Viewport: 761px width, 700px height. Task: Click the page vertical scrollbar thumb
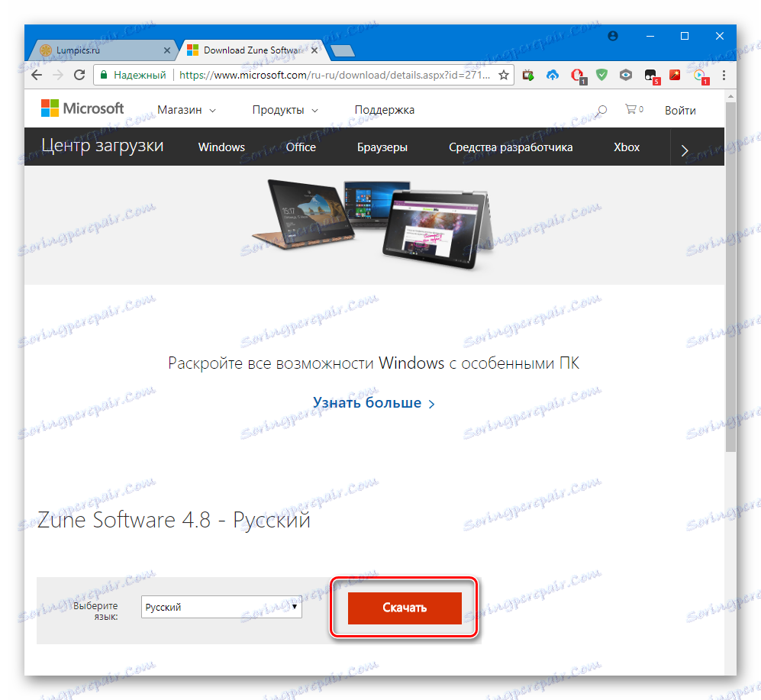730,276
